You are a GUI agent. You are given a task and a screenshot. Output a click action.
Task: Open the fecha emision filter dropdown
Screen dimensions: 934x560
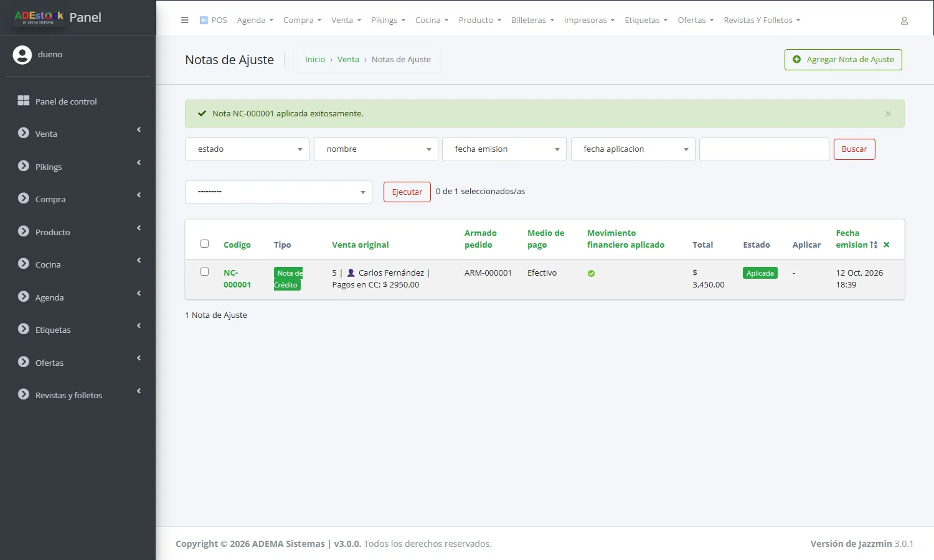(504, 149)
